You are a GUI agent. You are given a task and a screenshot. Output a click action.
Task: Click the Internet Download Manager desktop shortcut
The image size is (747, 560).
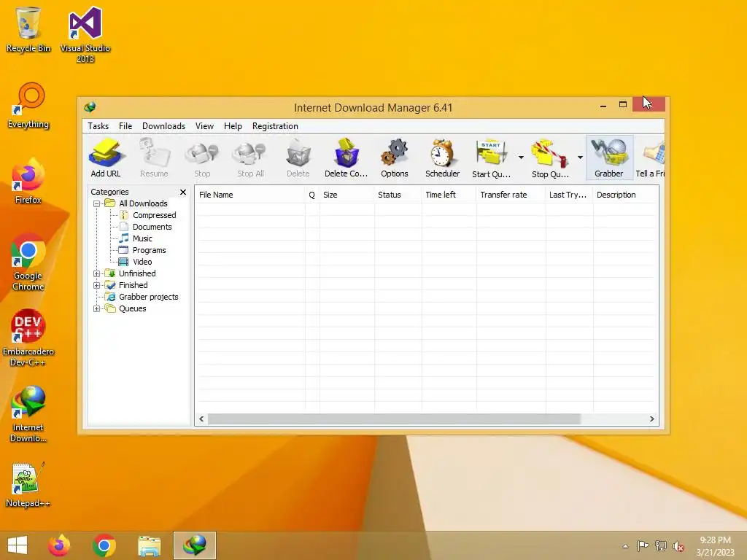point(28,414)
